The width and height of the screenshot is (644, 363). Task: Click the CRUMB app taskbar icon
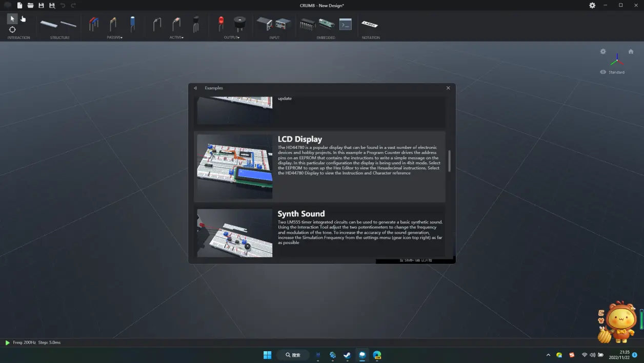(x=362, y=355)
